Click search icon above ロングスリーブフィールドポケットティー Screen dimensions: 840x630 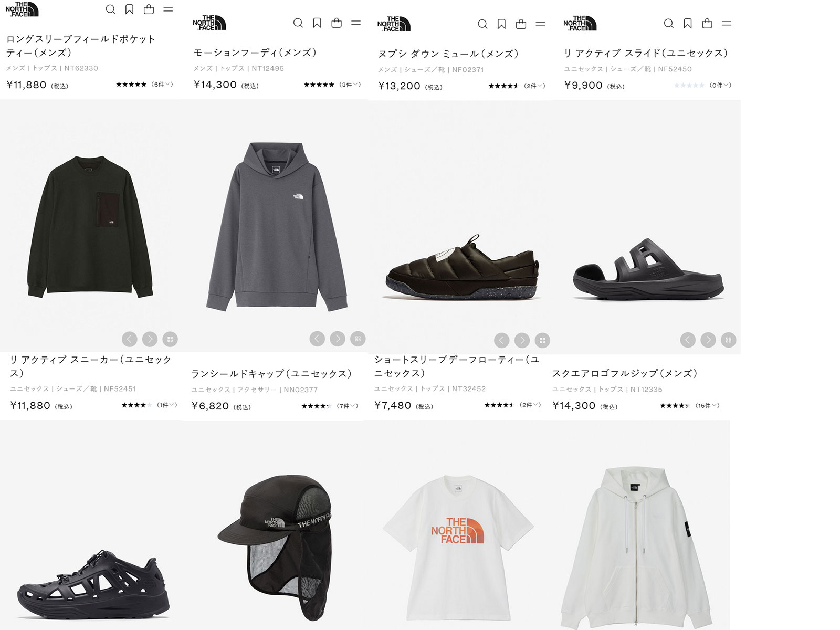110,9
